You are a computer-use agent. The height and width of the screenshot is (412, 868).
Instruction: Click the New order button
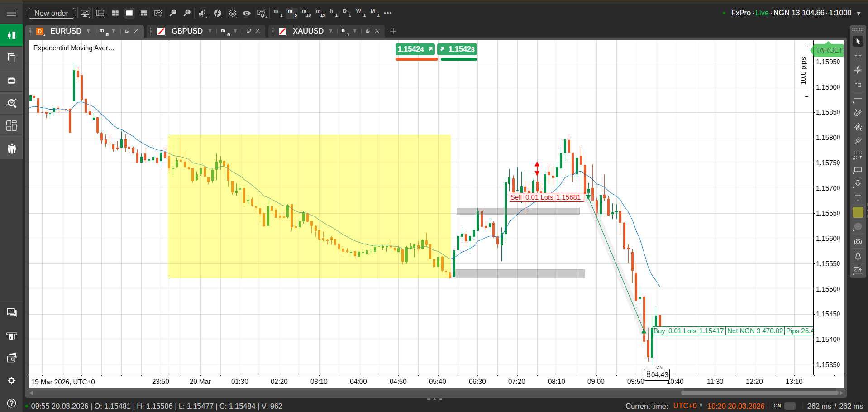[x=51, y=13]
